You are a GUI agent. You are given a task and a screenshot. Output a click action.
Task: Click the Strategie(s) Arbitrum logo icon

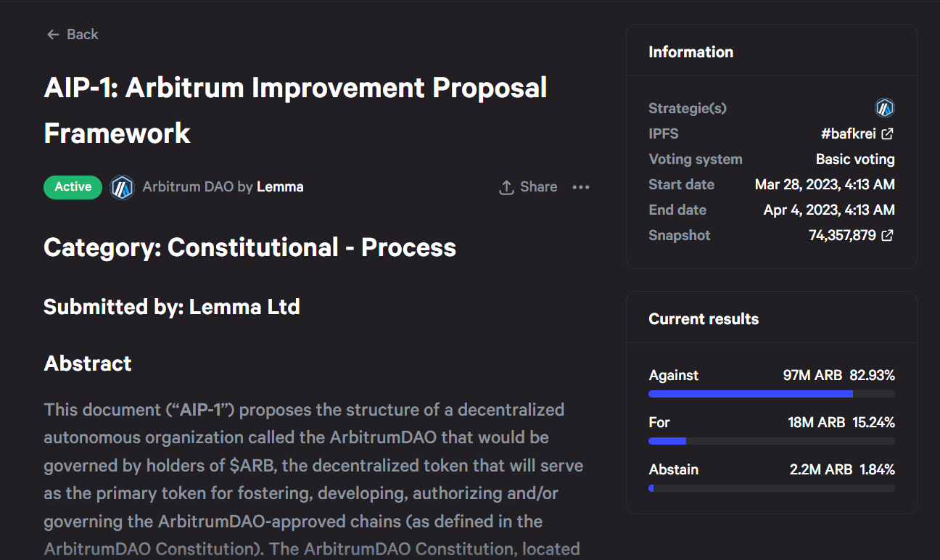point(885,108)
